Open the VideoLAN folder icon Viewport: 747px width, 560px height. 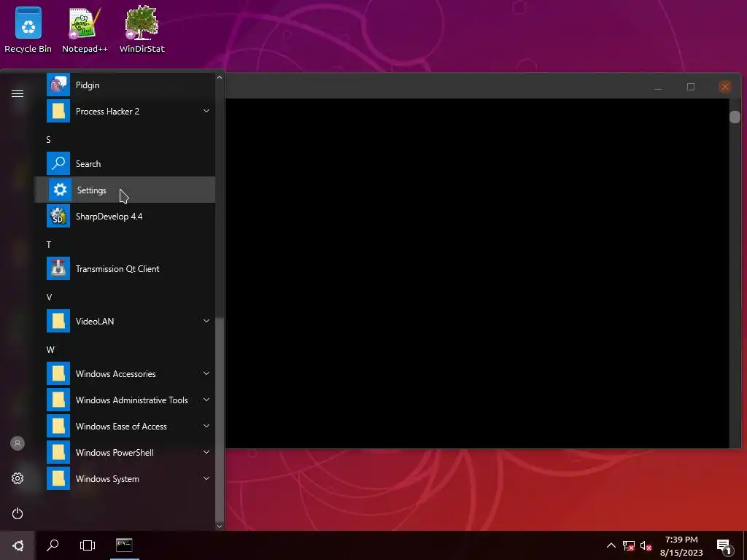(58, 322)
